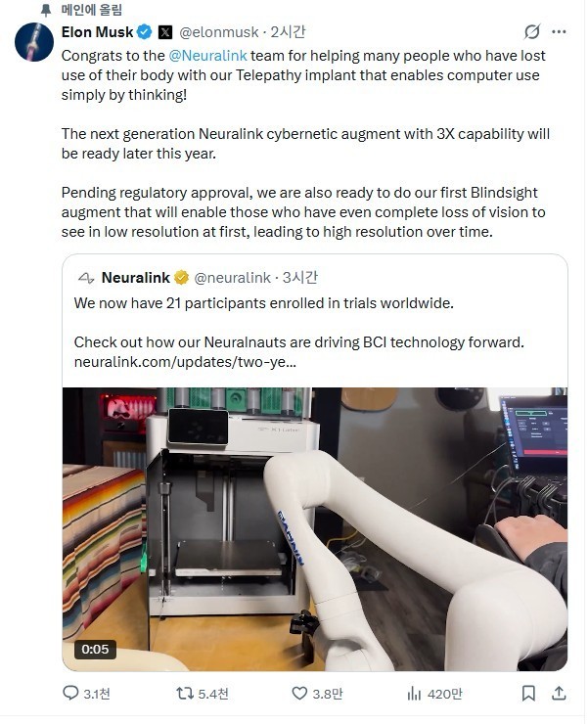The image size is (588, 724).
Task: View post analytics bar chart icon
Action: point(414,693)
